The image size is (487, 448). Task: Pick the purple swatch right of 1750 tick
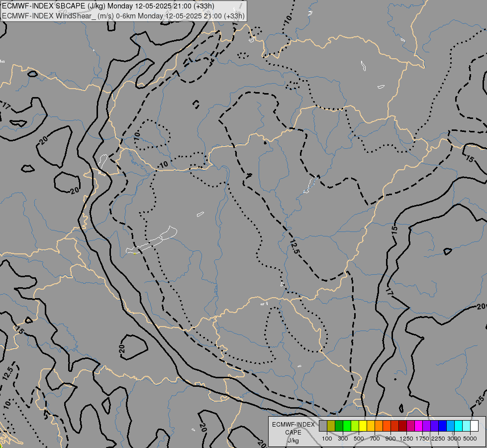(426, 426)
